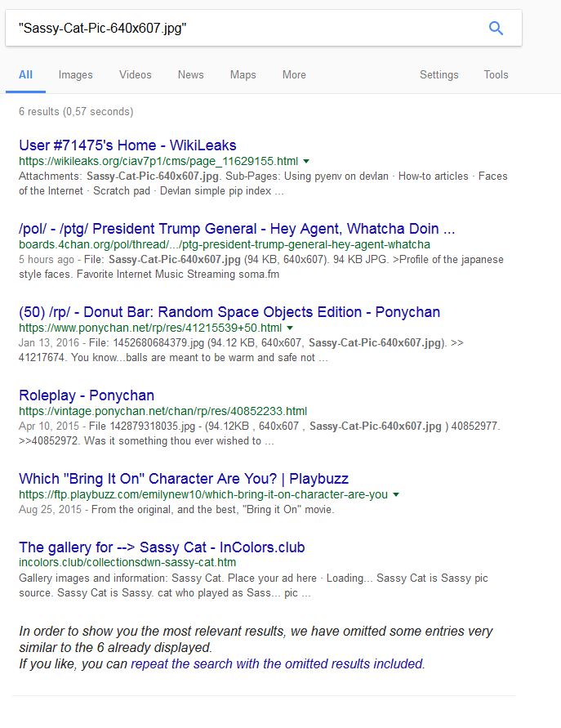The image size is (561, 728).
Task: Expand dropdown arrow beside ftp.playbuzz.com URL
Action: tap(396, 494)
